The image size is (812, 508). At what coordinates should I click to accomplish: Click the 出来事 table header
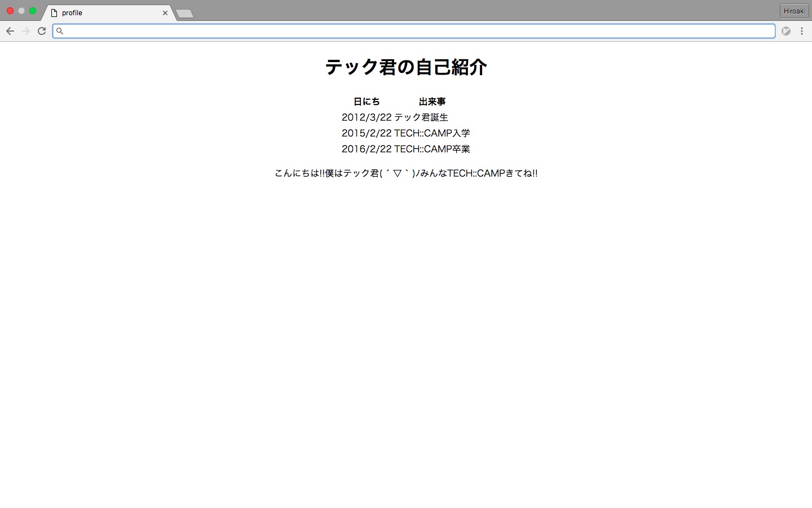(x=432, y=102)
